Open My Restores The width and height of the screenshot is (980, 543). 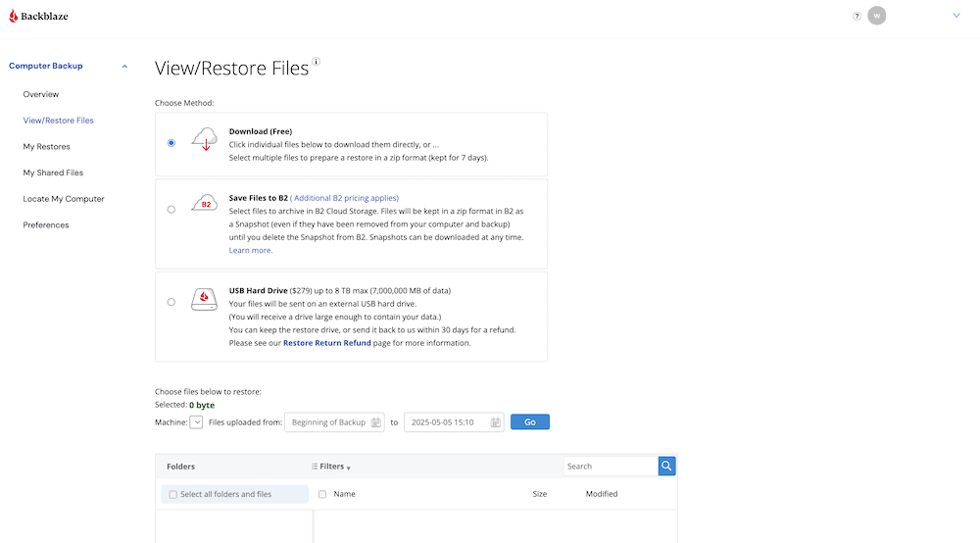pos(46,147)
